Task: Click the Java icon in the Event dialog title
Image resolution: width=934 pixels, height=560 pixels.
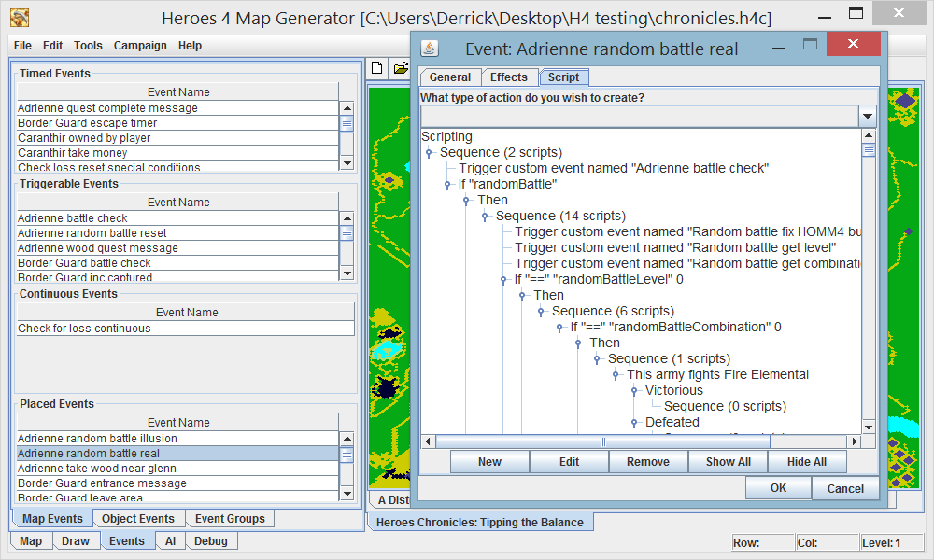Action: coord(429,49)
